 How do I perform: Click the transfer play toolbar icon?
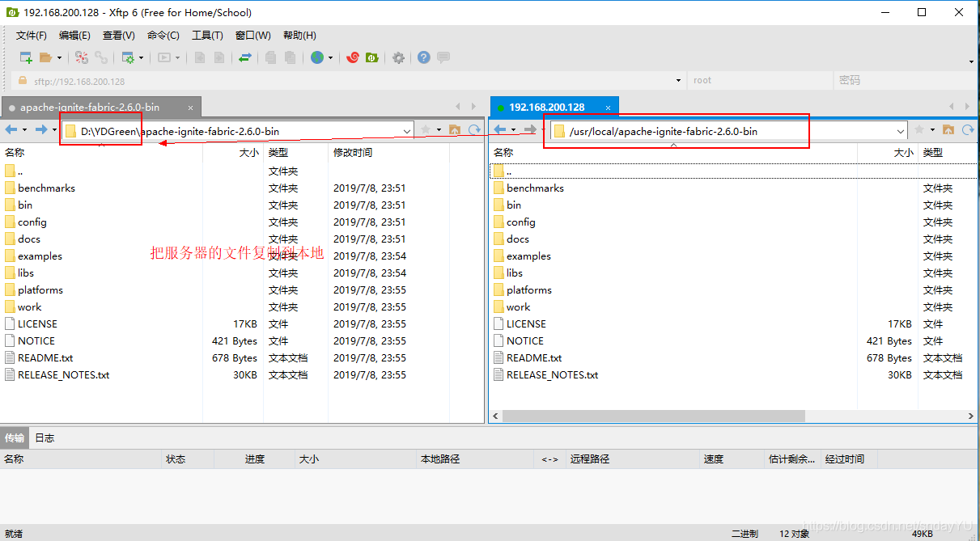point(164,57)
